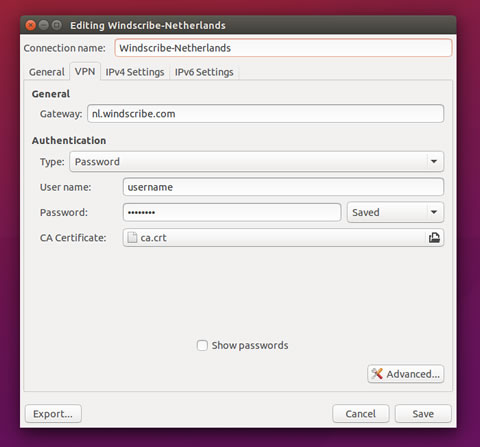Open the IPv4 Settings tab

click(x=135, y=72)
